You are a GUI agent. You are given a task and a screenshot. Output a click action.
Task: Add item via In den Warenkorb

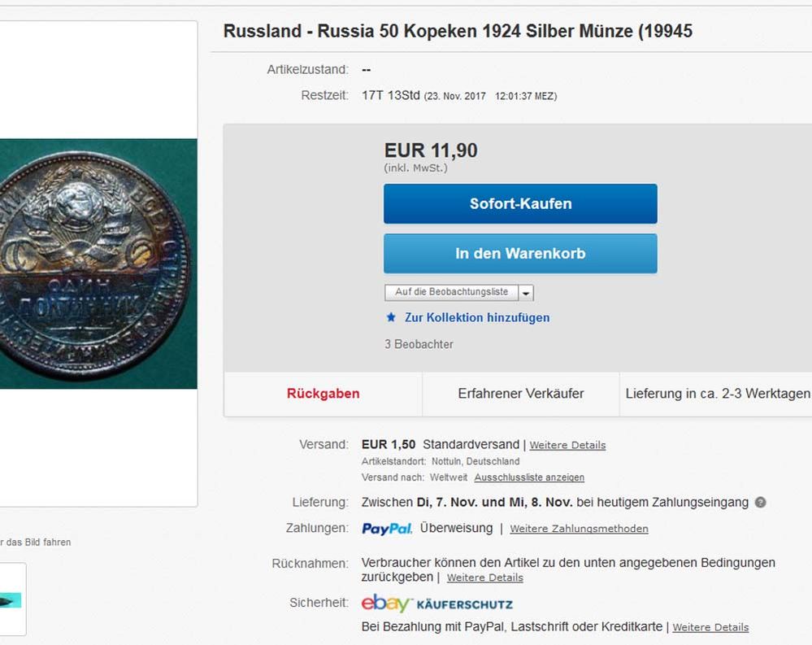tap(520, 254)
